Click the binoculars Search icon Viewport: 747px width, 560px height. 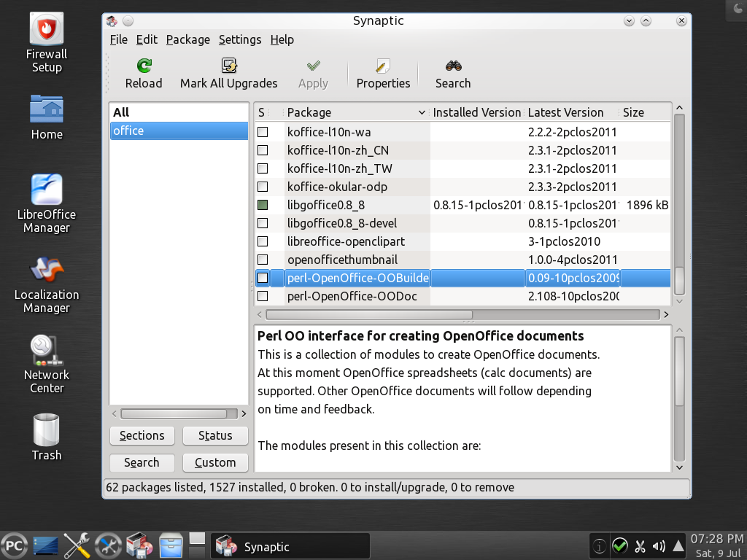(453, 66)
